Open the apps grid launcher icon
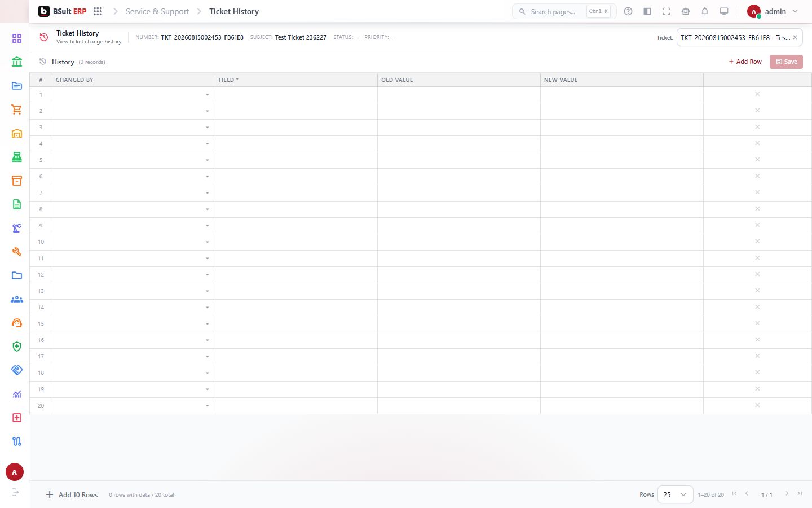Image resolution: width=812 pixels, height=508 pixels. [98, 11]
